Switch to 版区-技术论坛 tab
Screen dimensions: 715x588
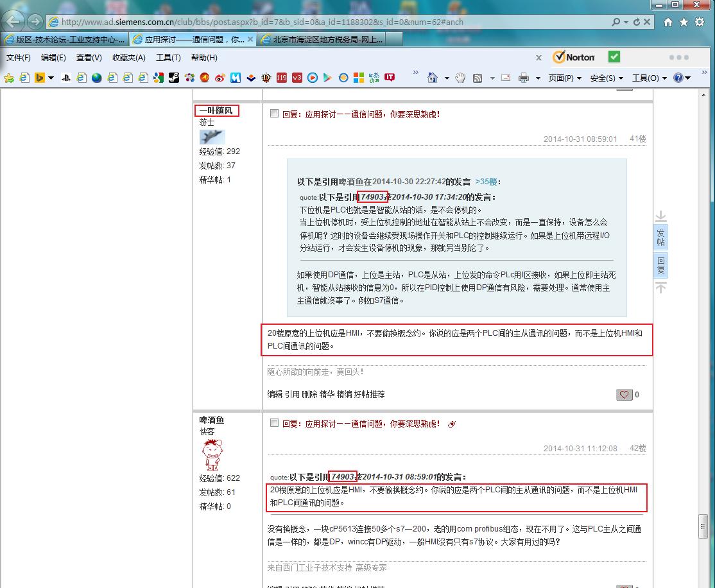tap(64, 40)
